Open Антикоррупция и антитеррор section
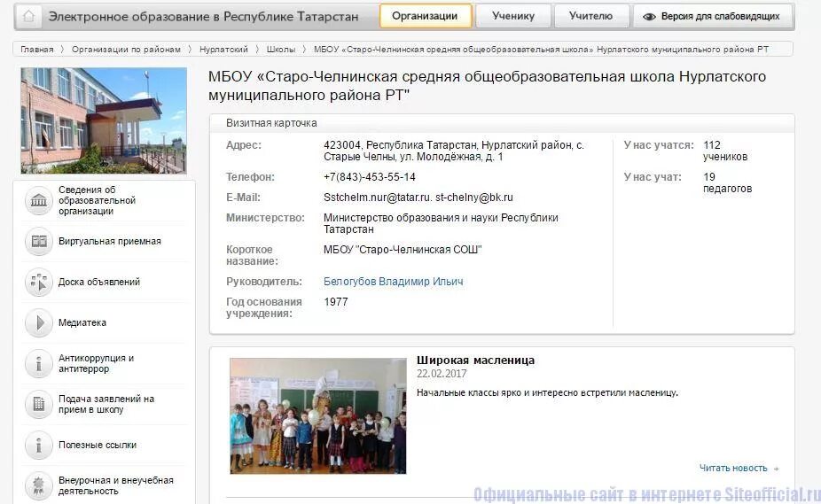 (96, 363)
